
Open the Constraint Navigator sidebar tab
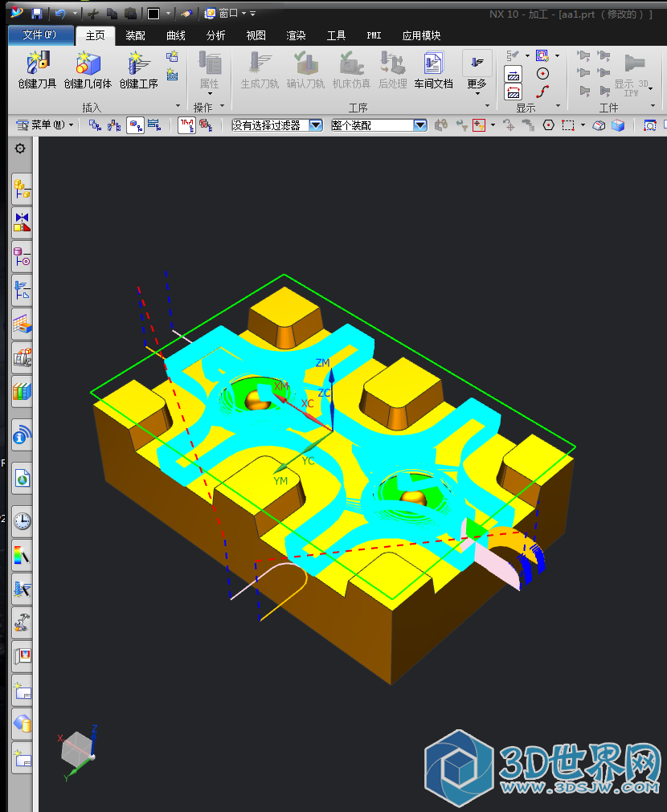click(x=23, y=222)
